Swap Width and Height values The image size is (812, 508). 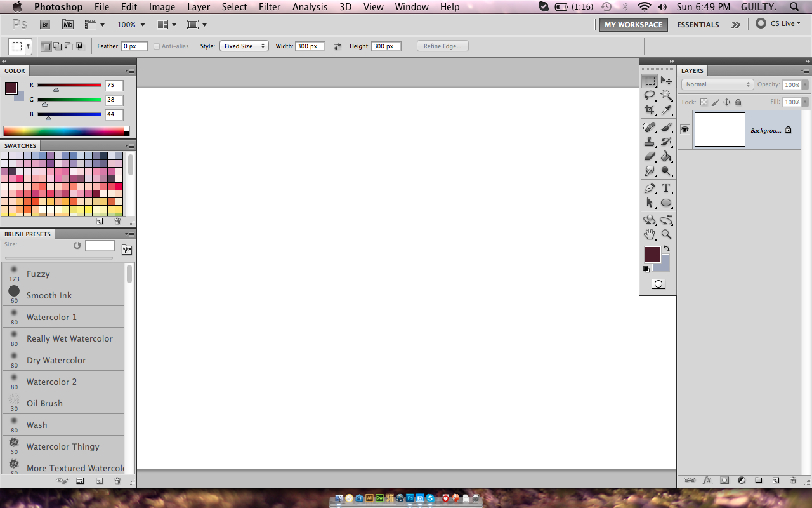tap(337, 46)
